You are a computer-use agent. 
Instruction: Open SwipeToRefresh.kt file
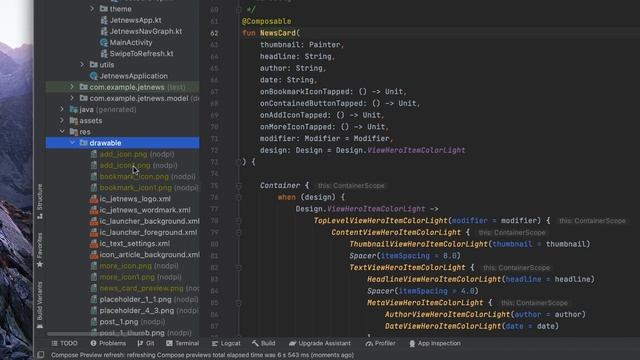pos(141,53)
